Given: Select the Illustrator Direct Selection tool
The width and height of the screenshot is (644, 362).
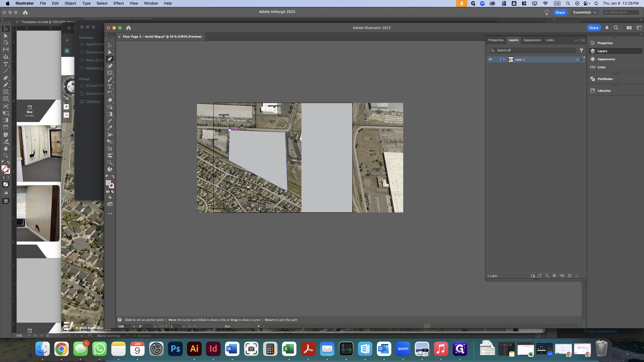Looking at the screenshot, I should tap(110, 52).
